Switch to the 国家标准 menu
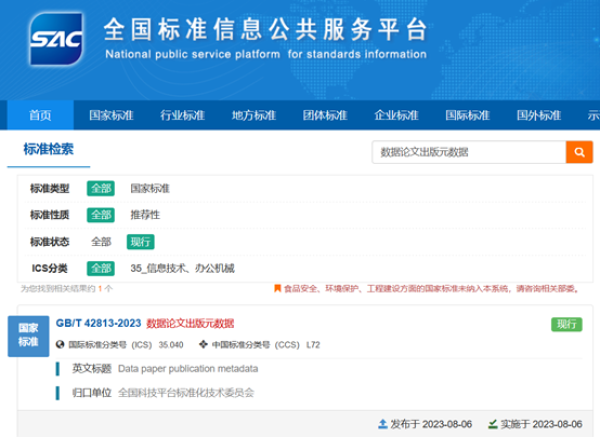The width and height of the screenshot is (600, 437). coord(111,115)
